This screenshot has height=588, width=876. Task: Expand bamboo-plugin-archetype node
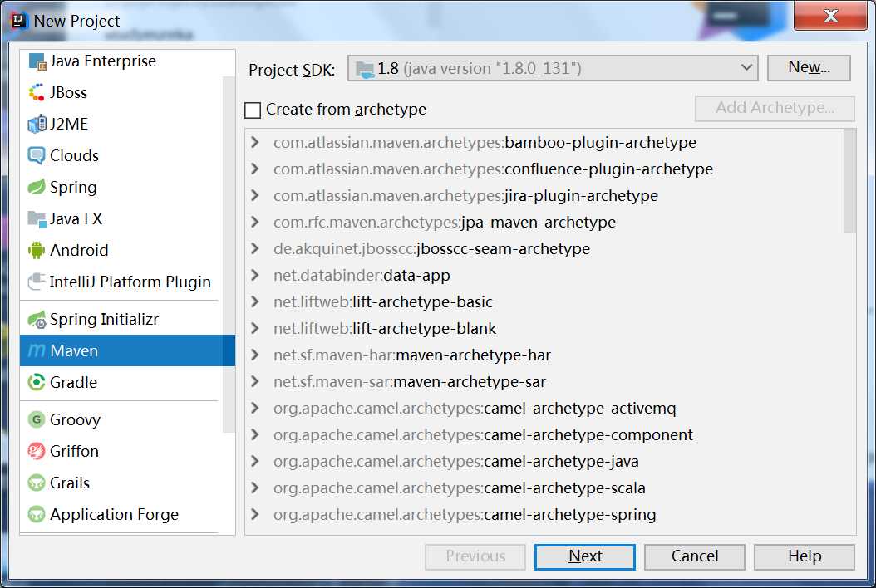click(x=255, y=142)
